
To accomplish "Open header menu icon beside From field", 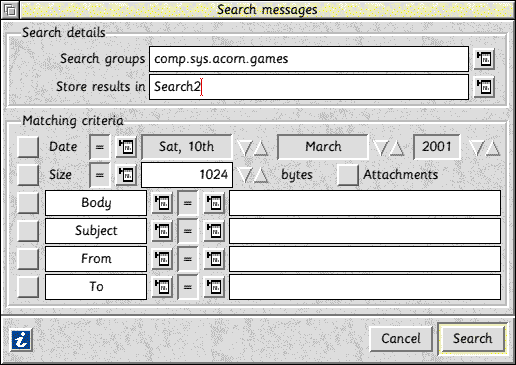I will tap(162, 259).
